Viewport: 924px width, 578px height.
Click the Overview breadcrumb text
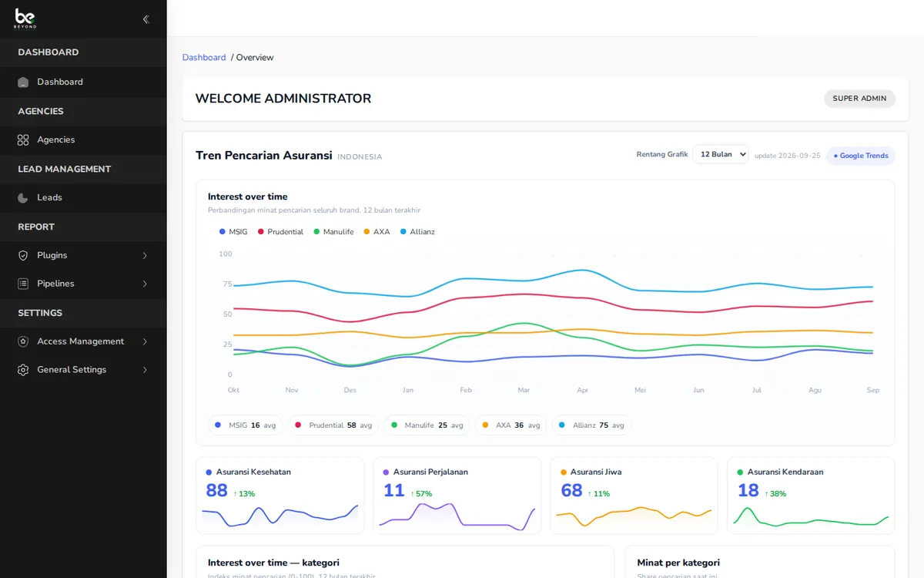click(x=255, y=58)
